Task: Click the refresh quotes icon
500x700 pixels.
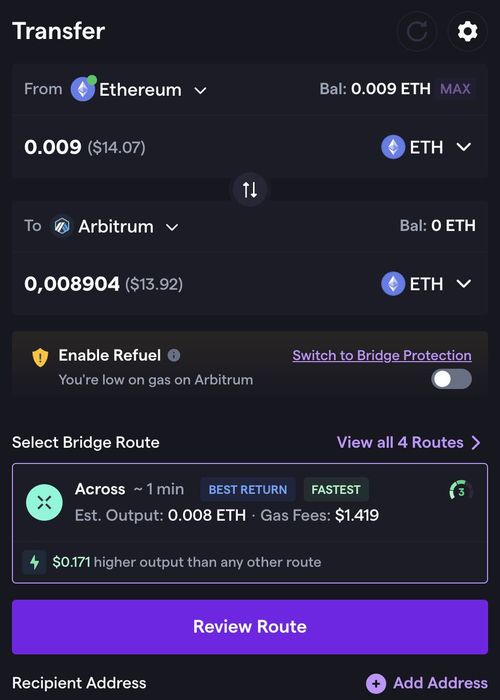Action: click(x=417, y=32)
